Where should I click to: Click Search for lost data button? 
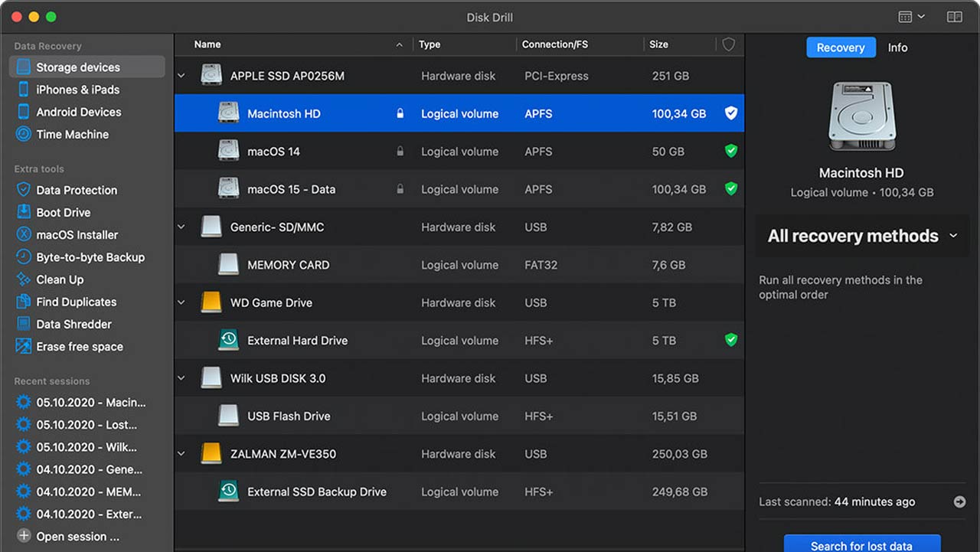pyautogui.click(x=861, y=544)
